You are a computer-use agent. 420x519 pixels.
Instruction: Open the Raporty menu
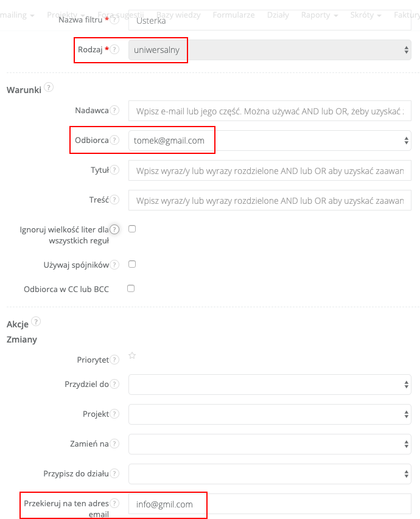tap(319, 15)
